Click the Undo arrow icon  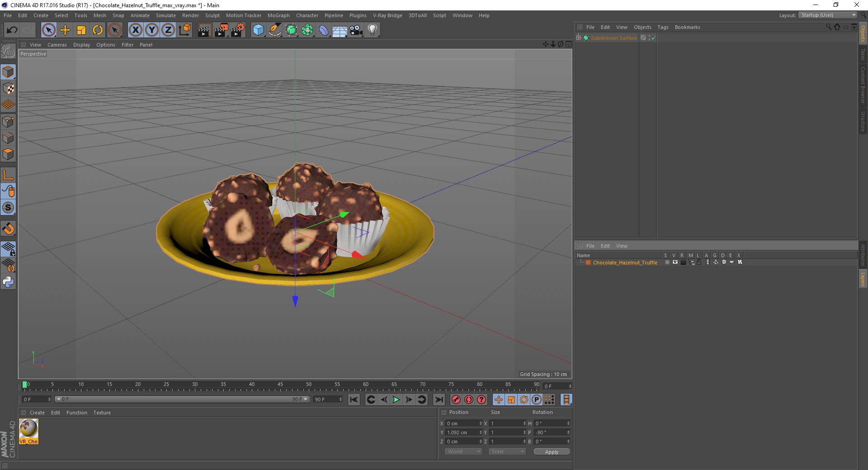click(12, 30)
